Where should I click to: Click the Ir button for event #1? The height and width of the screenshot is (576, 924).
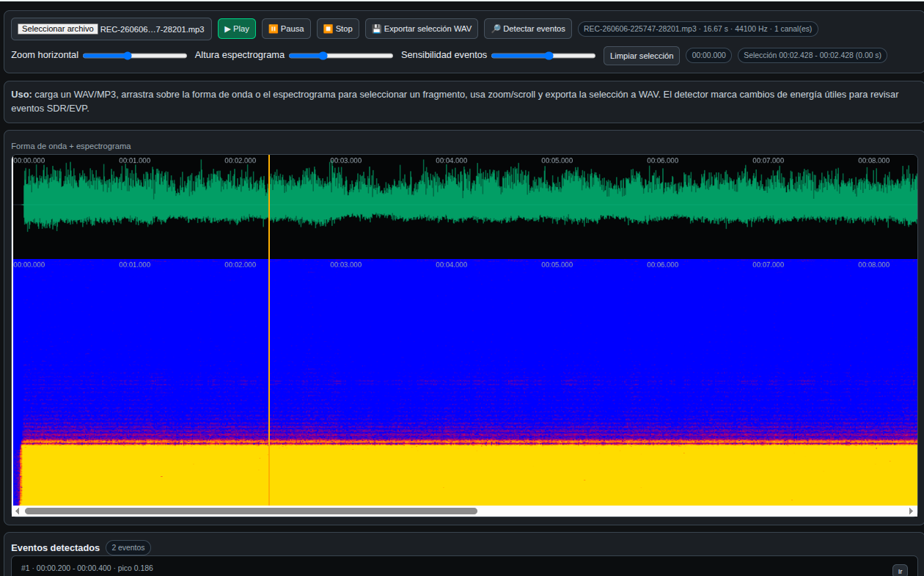coord(900,571)
